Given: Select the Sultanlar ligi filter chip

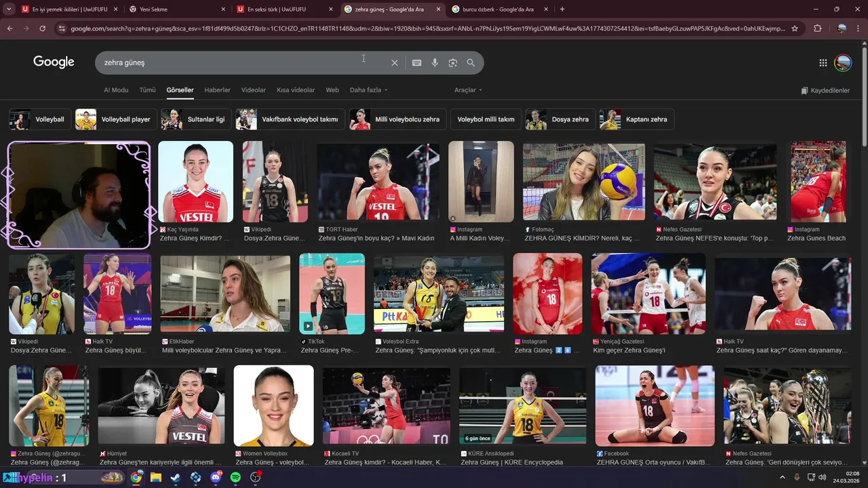Looking at the screenshot, I should pos(196,119).
